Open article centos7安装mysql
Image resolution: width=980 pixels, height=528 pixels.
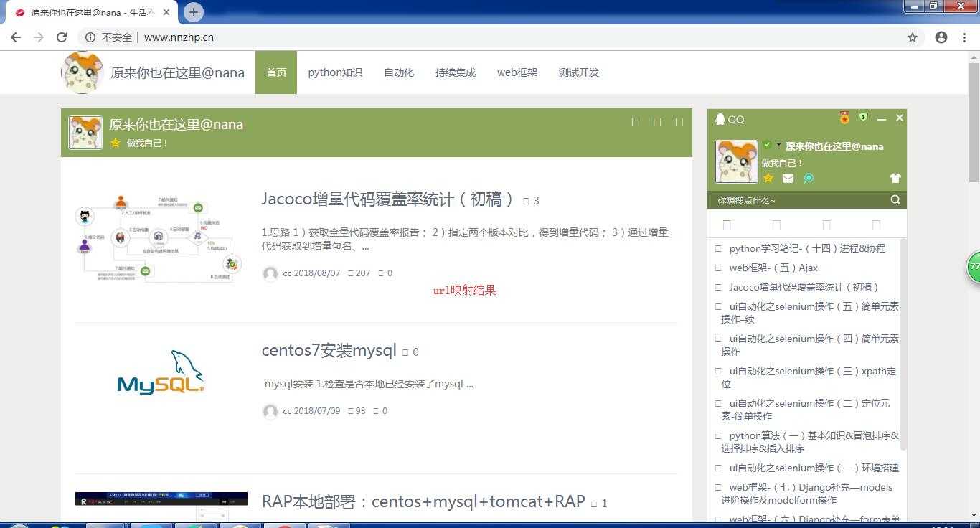pos(329,351)
